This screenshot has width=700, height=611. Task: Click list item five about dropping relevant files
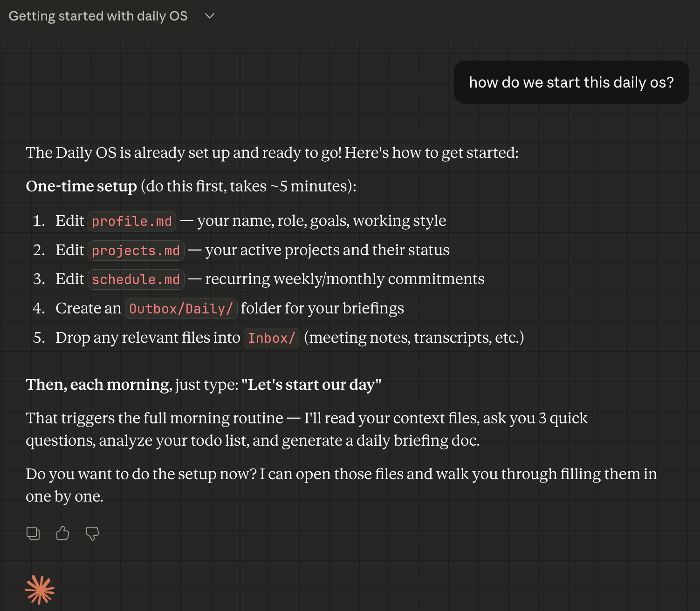[x=278, y=338]
